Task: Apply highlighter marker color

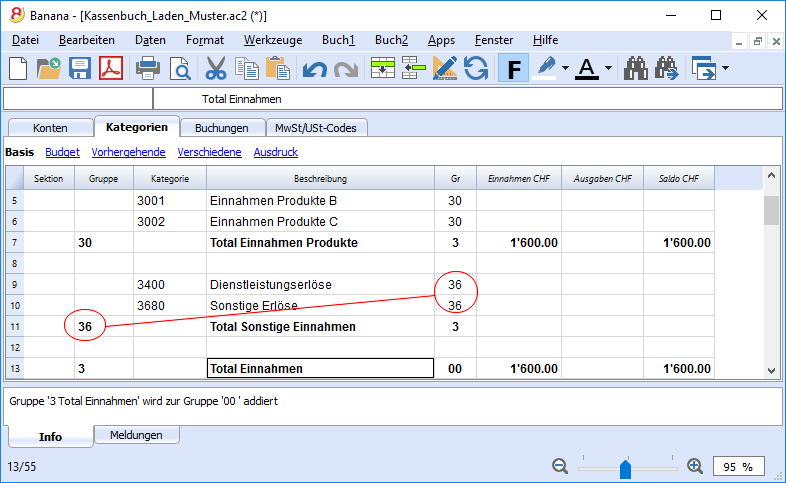Action: (x=546, y=68)
